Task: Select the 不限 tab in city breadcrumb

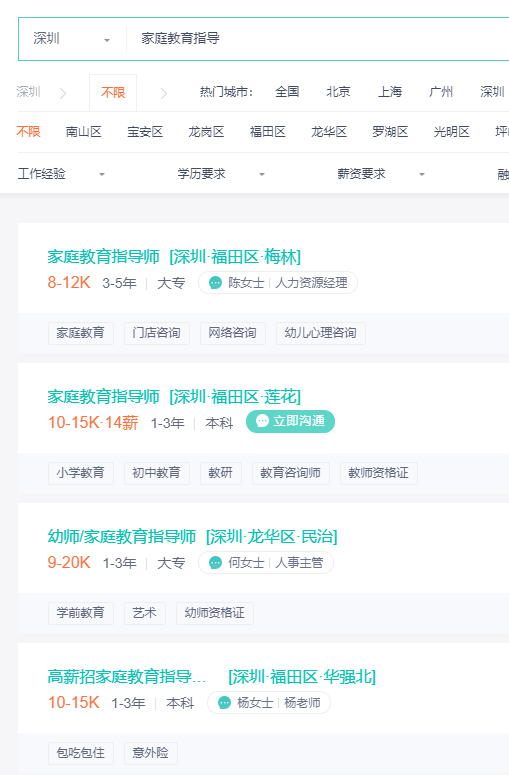Action: [113, 92]
